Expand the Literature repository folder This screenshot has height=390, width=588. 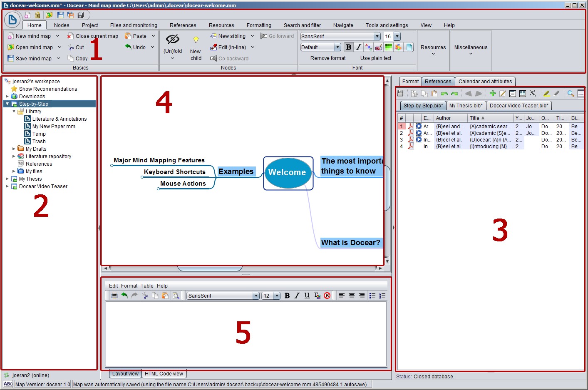[14, 156]
